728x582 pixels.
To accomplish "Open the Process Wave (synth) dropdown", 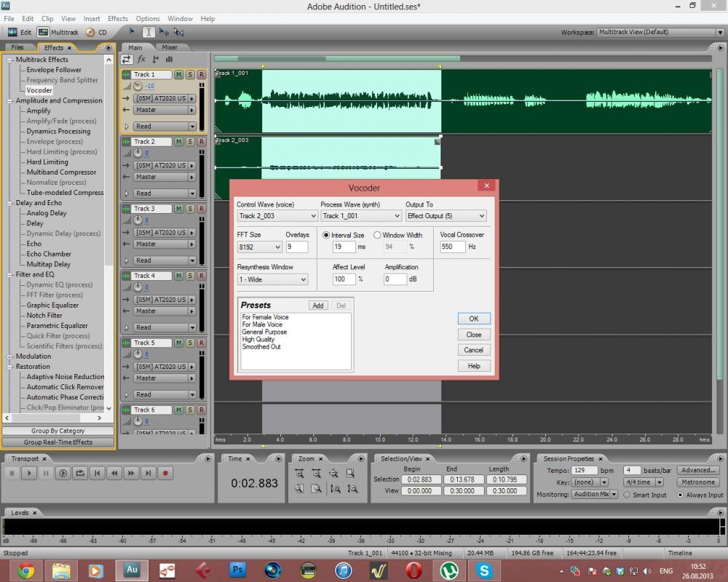I will [361, 216].
